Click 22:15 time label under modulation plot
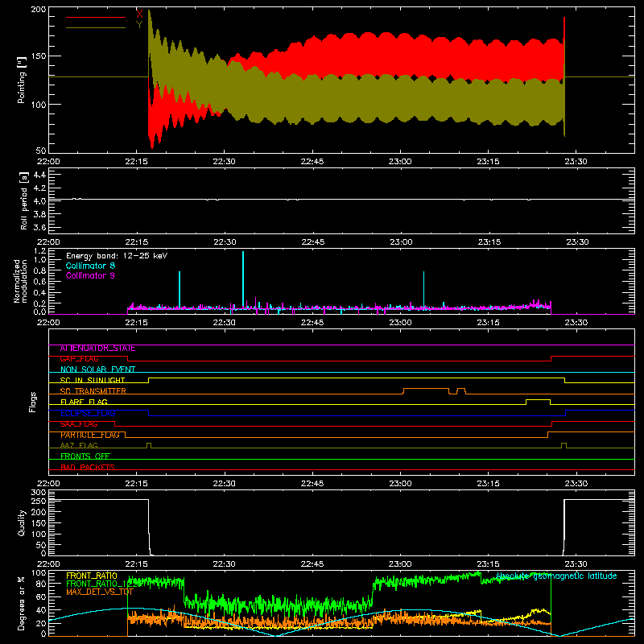644x644 pixels. (x=136, y=323)
